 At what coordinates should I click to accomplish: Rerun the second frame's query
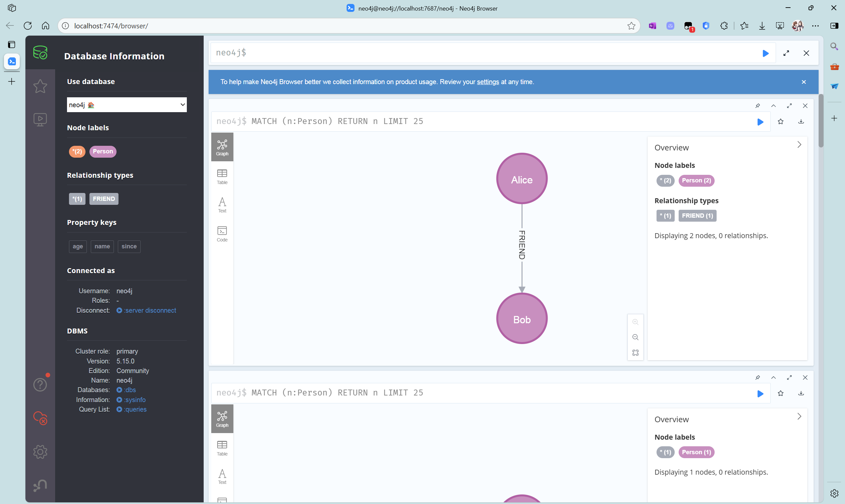760,394
